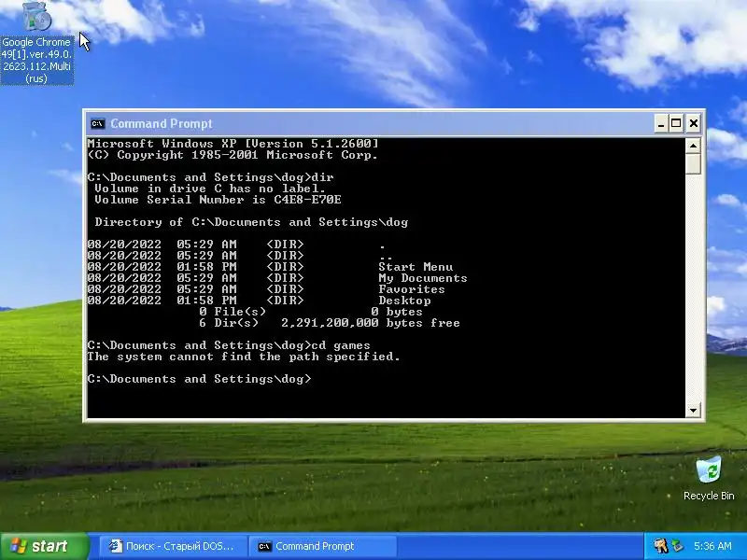
Task: Select the Google Chrome installer desktop icon
Action: [x=36, y=43]
